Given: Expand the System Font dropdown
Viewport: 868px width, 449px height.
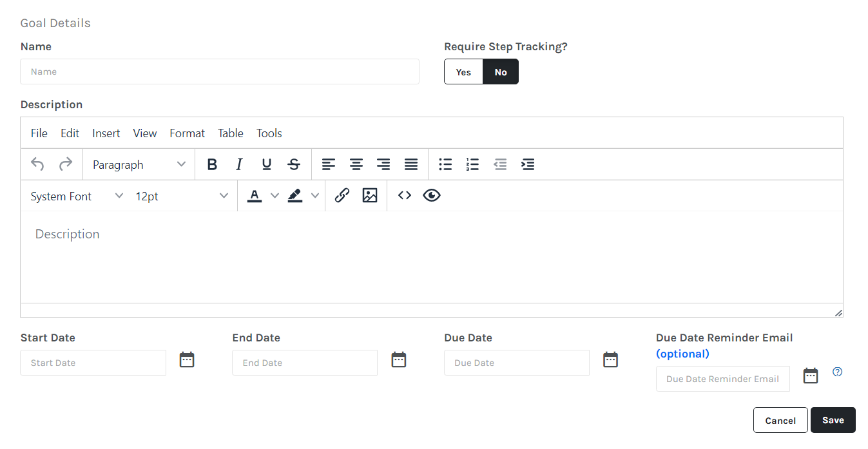Looking at the screenshot, I should [x=76, y=196].
